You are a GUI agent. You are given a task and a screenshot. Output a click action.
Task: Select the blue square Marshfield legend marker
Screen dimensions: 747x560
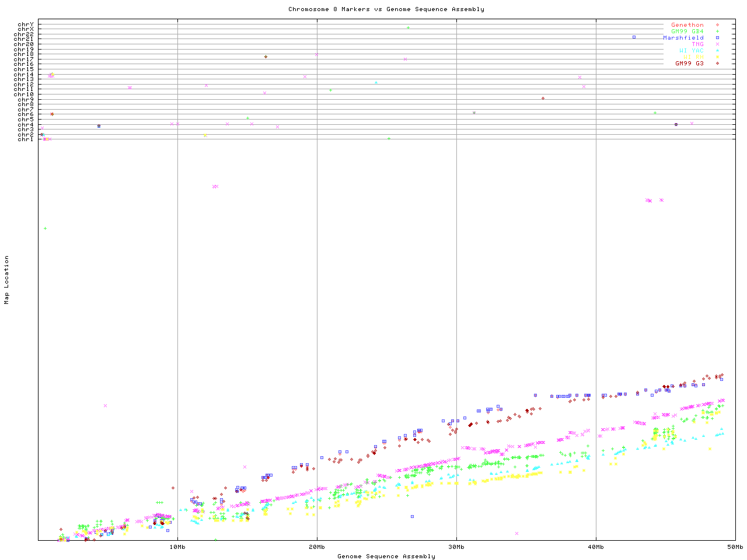pos(717,38)
